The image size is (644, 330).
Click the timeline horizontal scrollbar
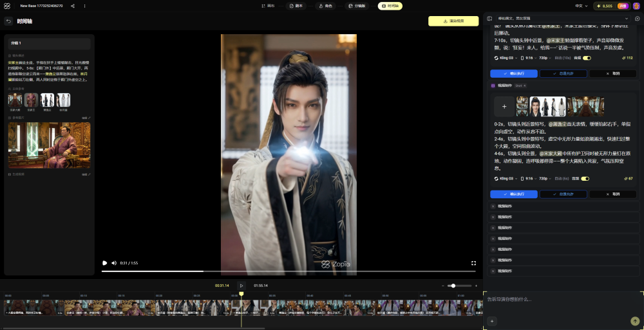133,328
